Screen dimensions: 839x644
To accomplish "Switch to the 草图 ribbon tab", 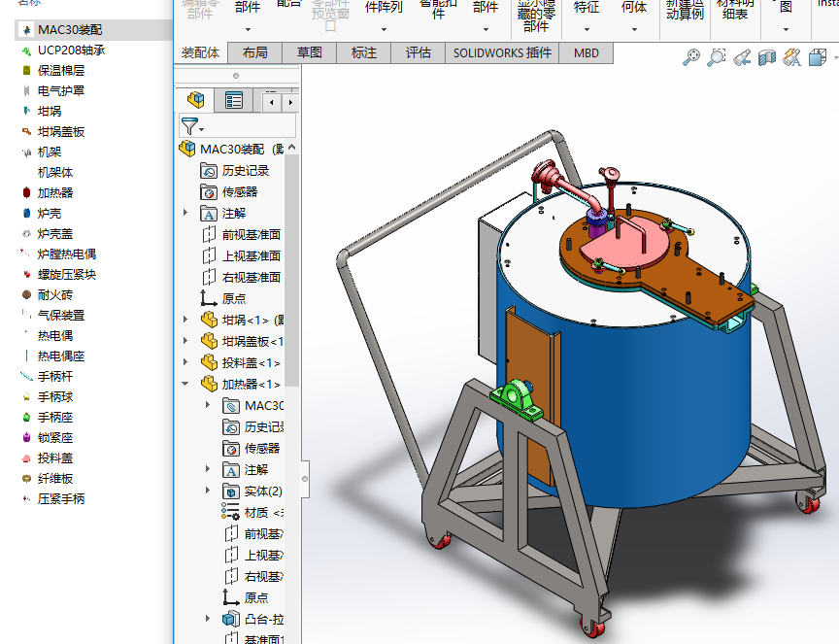I will (x=309, y=52).
